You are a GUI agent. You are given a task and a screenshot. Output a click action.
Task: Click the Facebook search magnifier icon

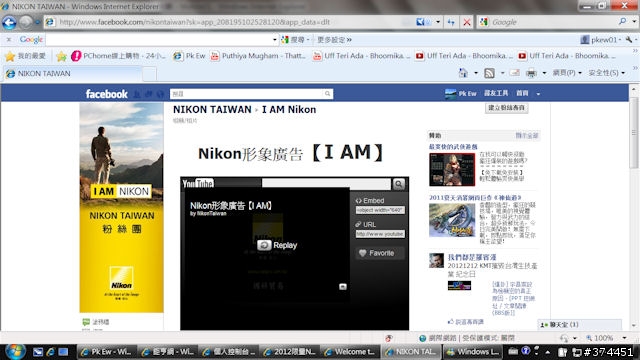tap(328, 94)
